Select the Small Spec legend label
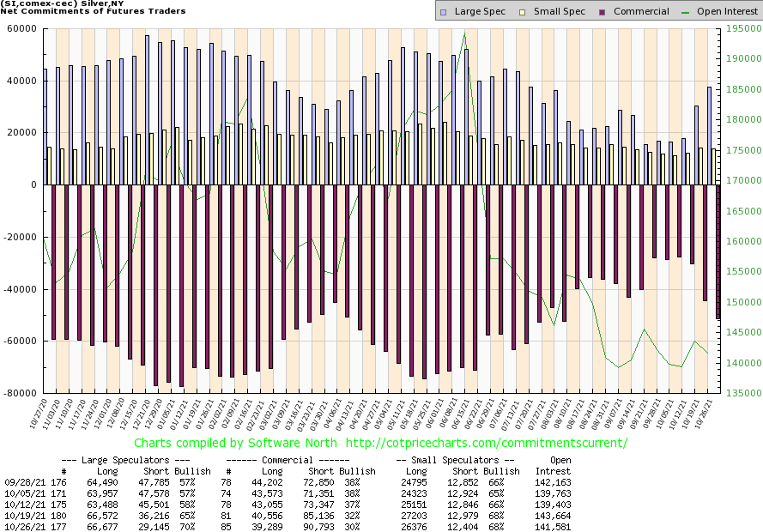The image size is (763, 532). tap(558, 11)
